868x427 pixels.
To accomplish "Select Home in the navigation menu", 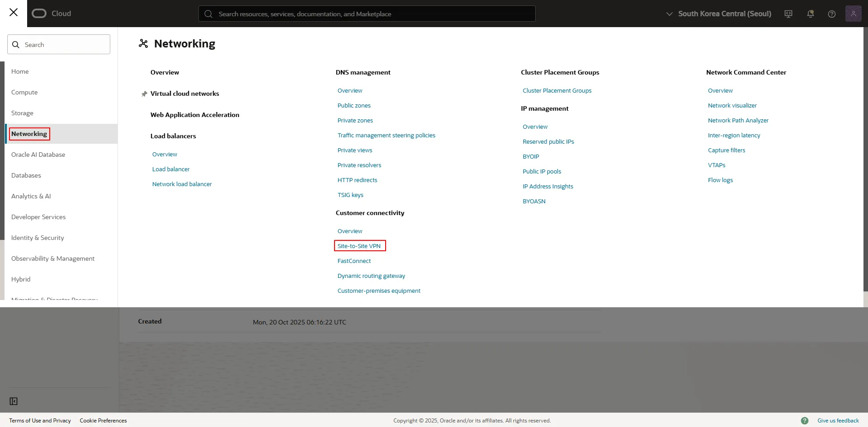I will coord(20,71).
